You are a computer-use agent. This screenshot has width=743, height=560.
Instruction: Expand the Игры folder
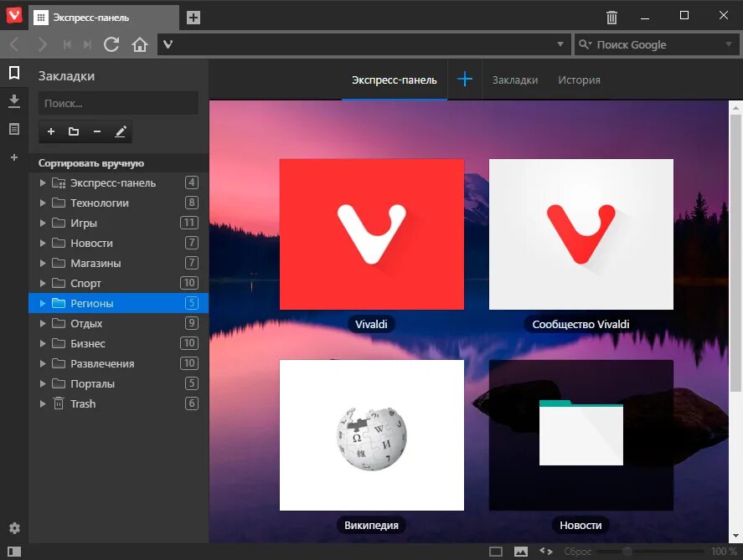click(43, 223)
